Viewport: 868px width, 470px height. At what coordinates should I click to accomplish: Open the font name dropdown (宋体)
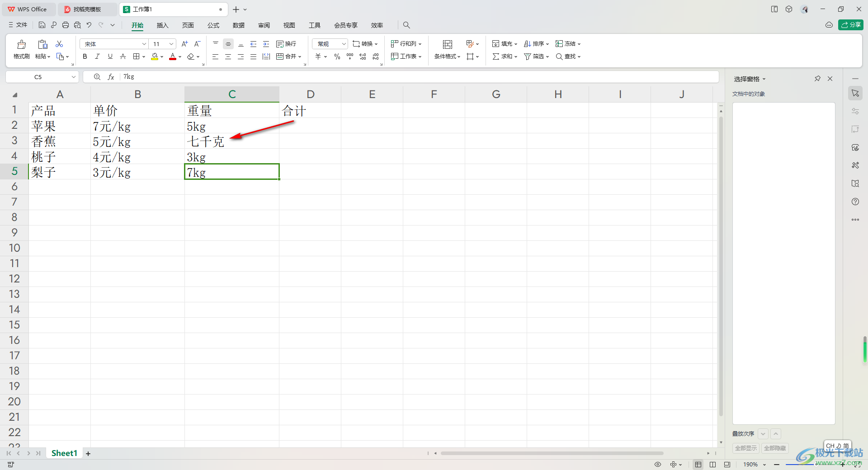[x=144, y=44]
